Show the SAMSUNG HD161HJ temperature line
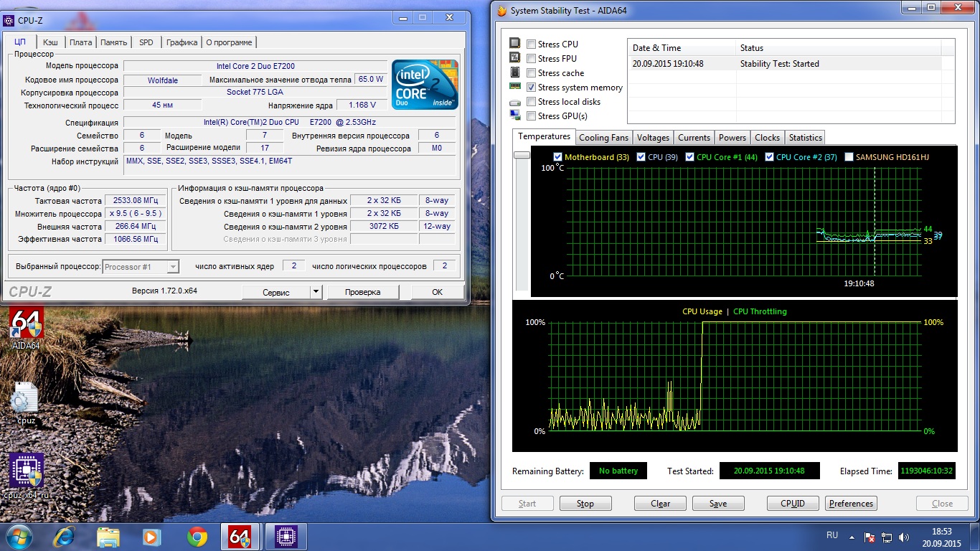980x551 pixels. tap(849, 156)
